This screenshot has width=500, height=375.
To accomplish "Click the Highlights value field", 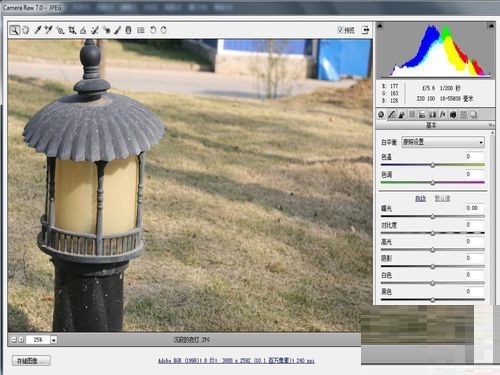I will click(x=474, y=241).
